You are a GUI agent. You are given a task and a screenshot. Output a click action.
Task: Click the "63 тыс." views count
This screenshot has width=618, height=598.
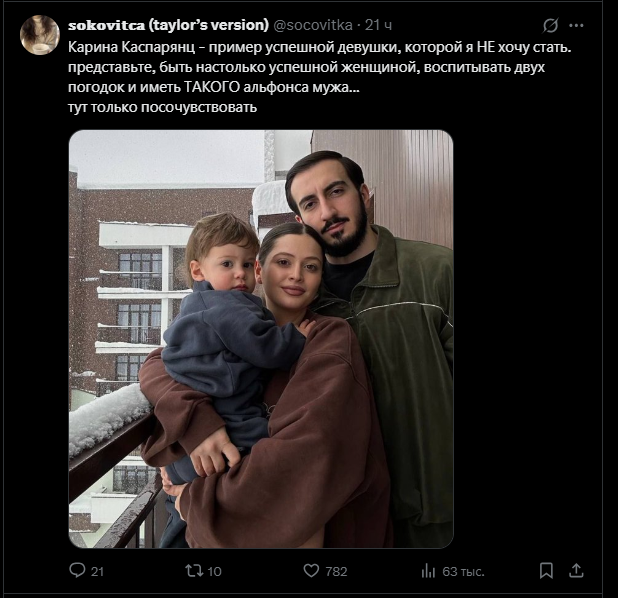click(x=463, y=571)
